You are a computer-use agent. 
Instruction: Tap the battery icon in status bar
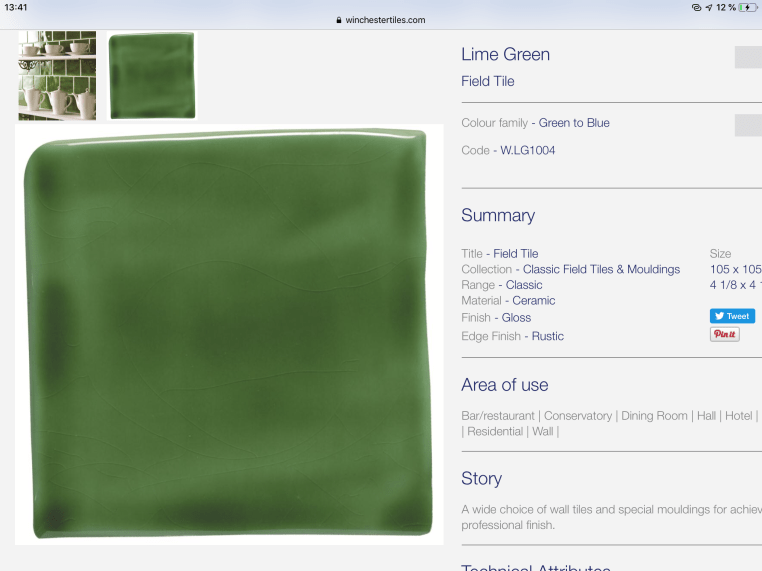pos(748,7)
